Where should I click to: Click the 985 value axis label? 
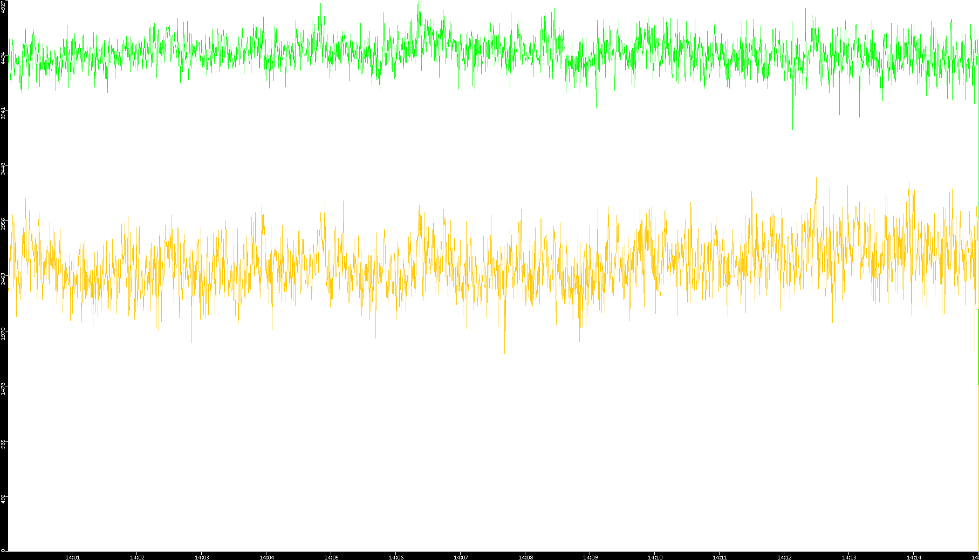[x=3, y=444]
